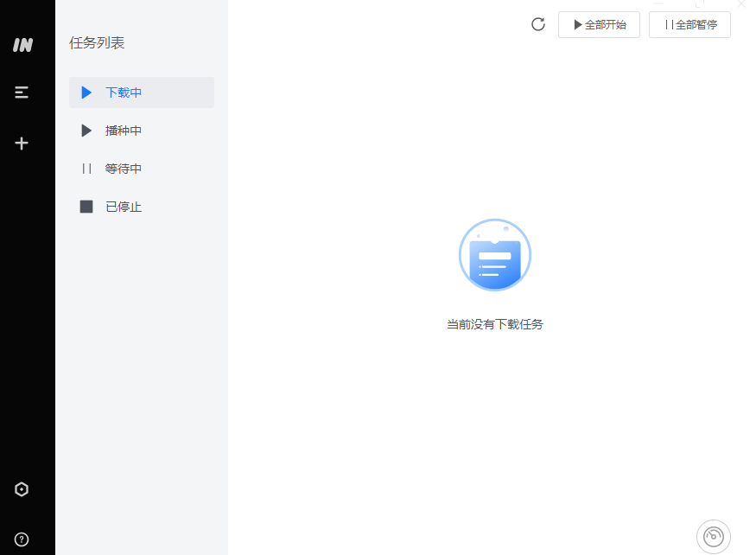Toggle the stop icon beside 已停止
This screenshot has width=756, height=555.
coord(86,207)
